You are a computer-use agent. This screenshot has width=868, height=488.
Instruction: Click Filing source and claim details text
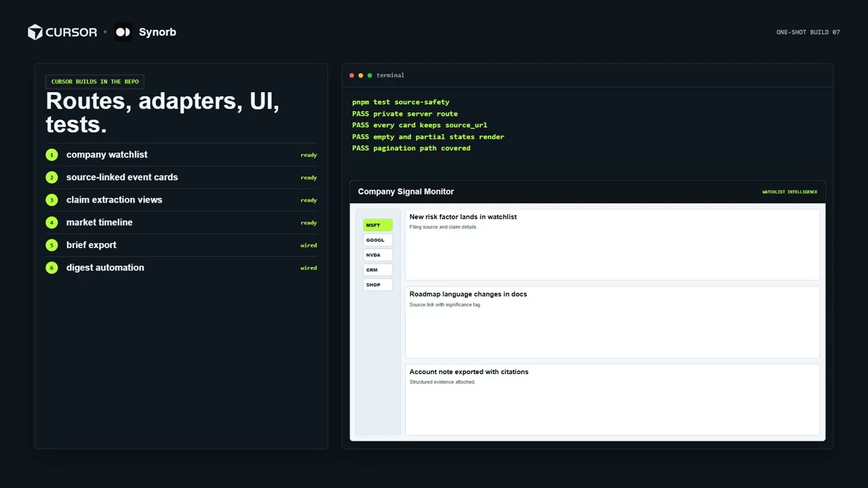(443, 227)
